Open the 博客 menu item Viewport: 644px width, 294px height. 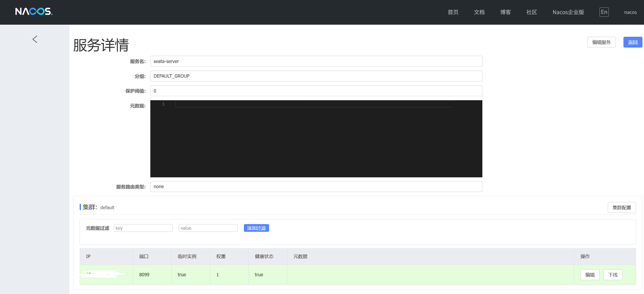pyautogui.click(x=505, y=12)
